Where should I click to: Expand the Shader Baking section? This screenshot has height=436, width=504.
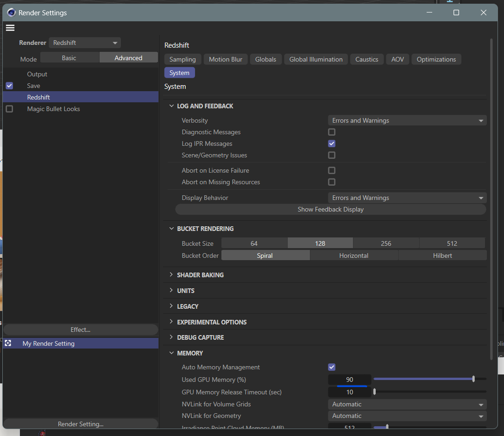pos(171,274)
